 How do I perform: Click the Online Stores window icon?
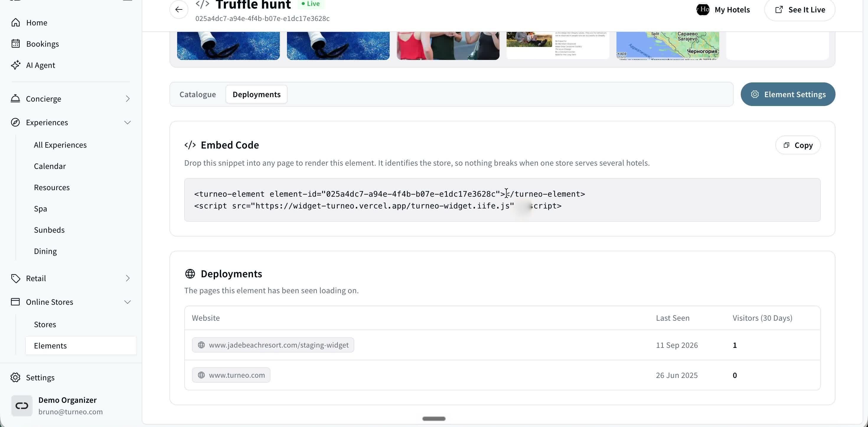15,302
